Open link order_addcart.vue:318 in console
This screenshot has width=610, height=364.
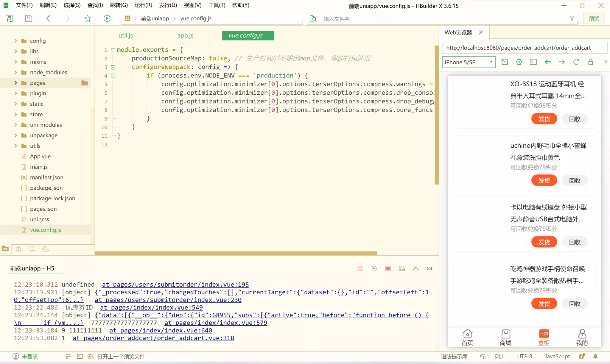pos(153,338)
